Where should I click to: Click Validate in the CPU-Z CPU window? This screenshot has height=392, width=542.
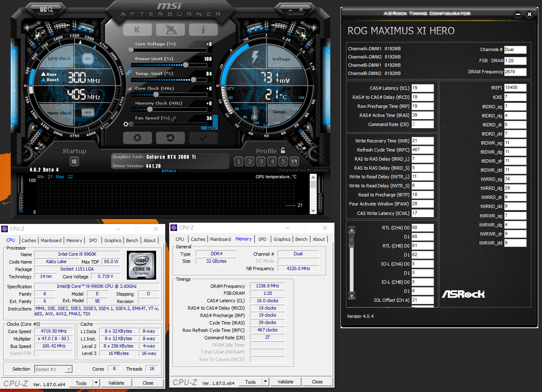click(116, 383)
